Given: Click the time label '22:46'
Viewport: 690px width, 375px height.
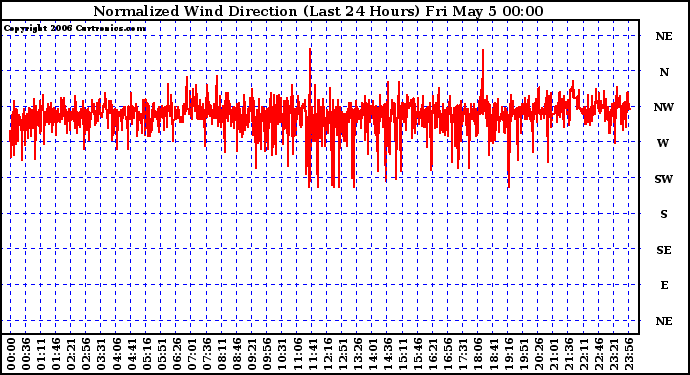Looking at the screenshot, I should pos(598,354).
